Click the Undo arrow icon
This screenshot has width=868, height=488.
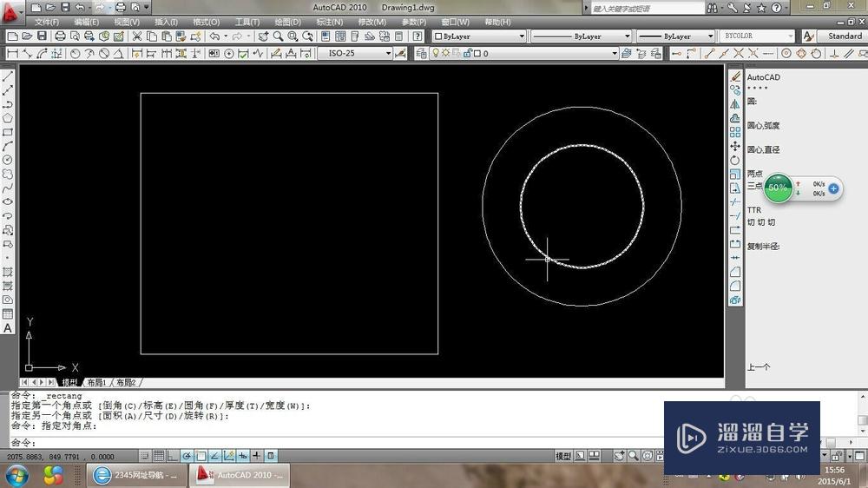(214, 36)
